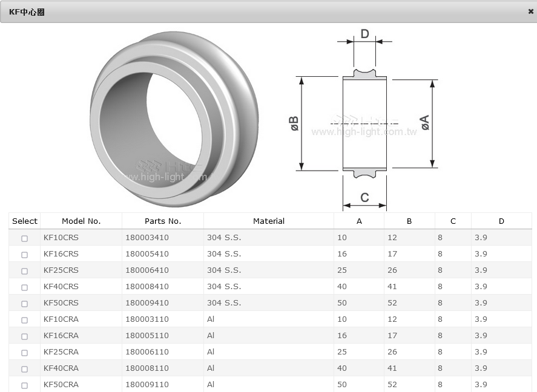Click the Material column header
Image resolution: width=537 pixels, height=392 pixels.
(x=268, y=221)
